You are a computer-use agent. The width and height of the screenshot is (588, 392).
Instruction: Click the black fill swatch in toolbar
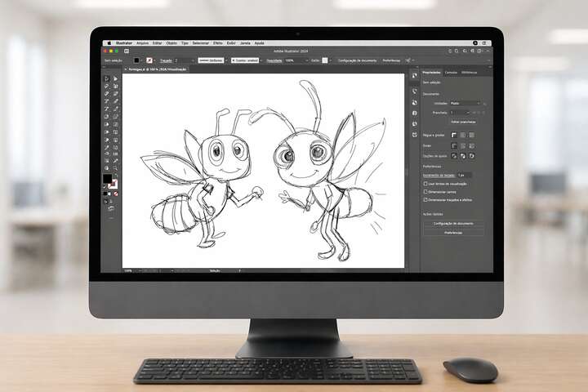(107, 179)
